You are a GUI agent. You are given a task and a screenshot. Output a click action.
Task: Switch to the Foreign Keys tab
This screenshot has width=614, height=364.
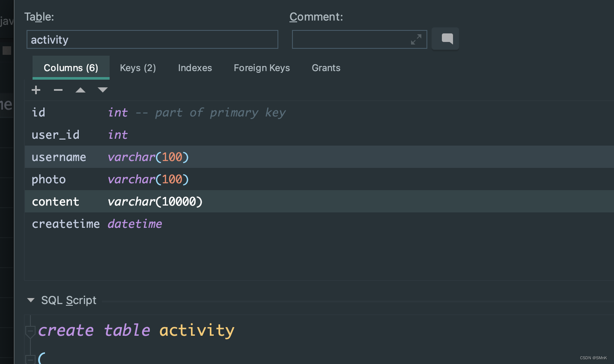262,68
